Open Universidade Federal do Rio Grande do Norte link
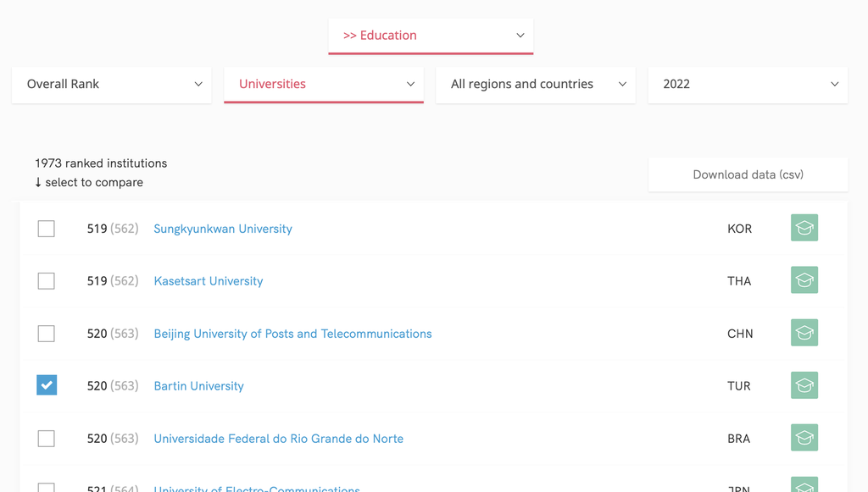868x492 pixels. [278, 439]
